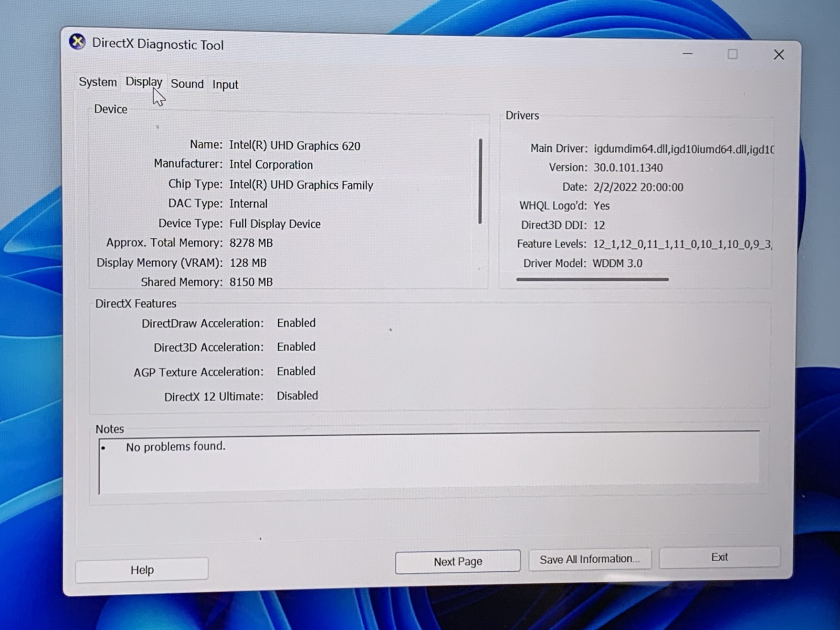Click the 'AGP Texture Acceleration:' label

(x=198, y=372)
